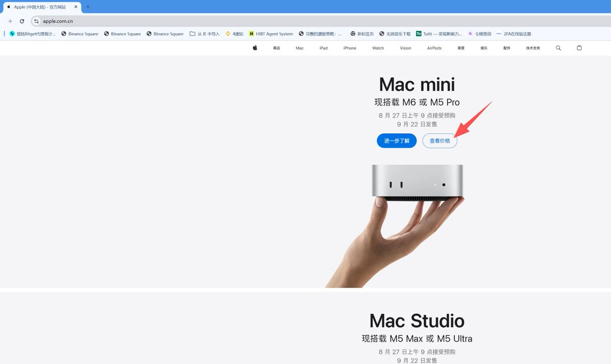The height and width of the screenshot is (364, 611).
Task: Reload the page with the refresh icon
Action: (22, 21)
